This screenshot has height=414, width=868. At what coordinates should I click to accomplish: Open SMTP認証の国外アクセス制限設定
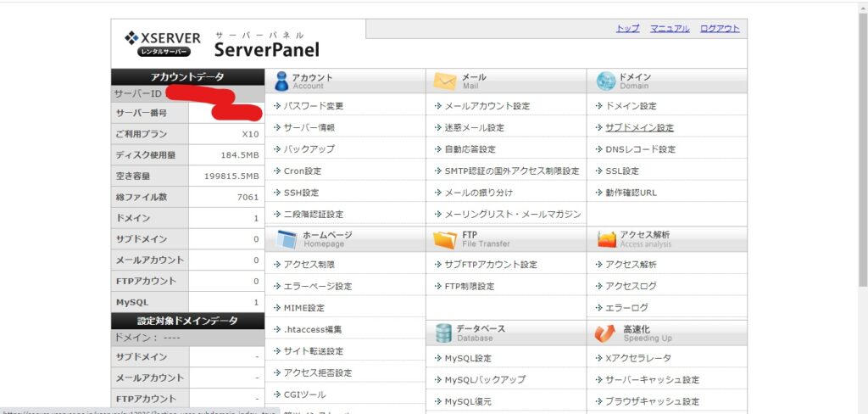click(x=512, y=171)
